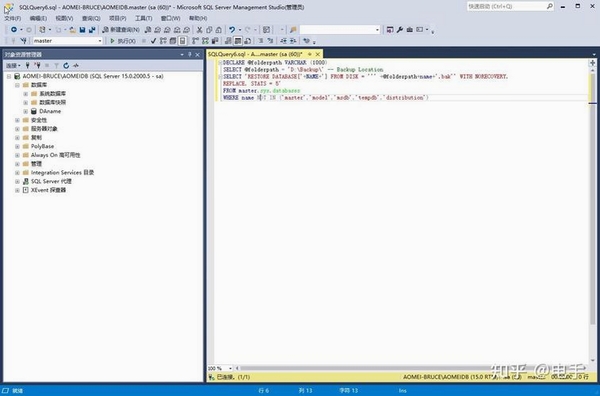
Task: Open the master database dropdown
Action: (100, 41)
